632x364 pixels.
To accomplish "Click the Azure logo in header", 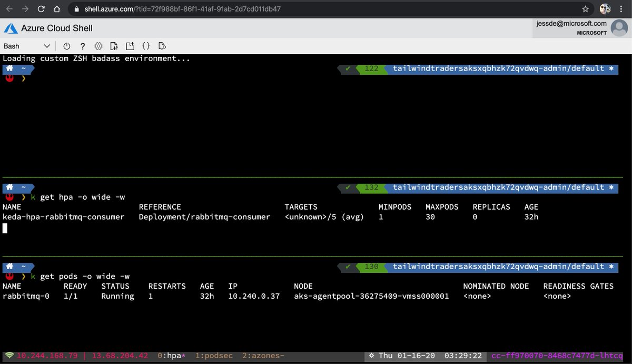I will pos(10,28).
